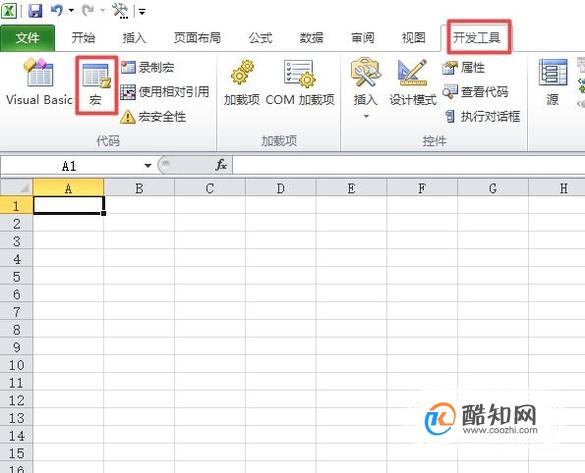Select column D header
Image resolution: width=585 pixels, height=473 pixels.
point(281,188)
